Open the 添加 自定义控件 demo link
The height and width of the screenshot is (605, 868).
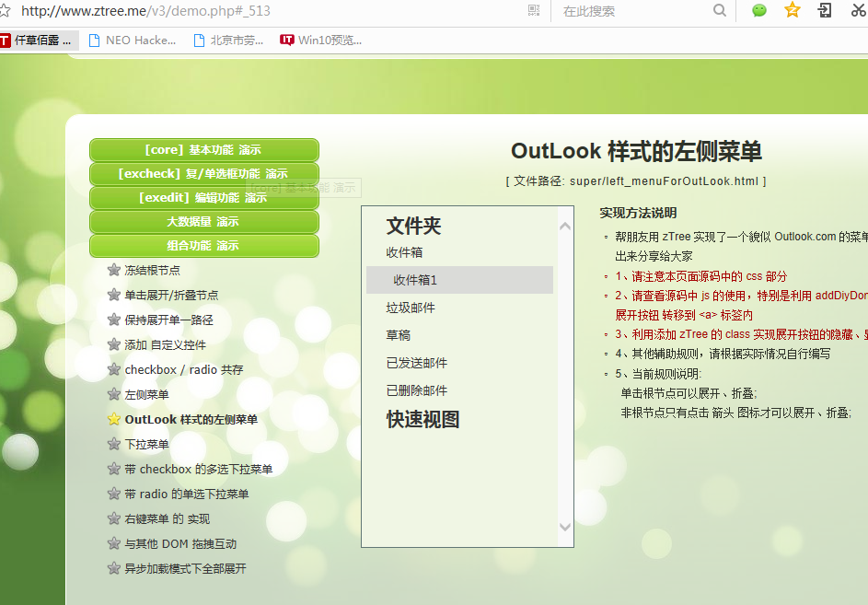point(165,344)
